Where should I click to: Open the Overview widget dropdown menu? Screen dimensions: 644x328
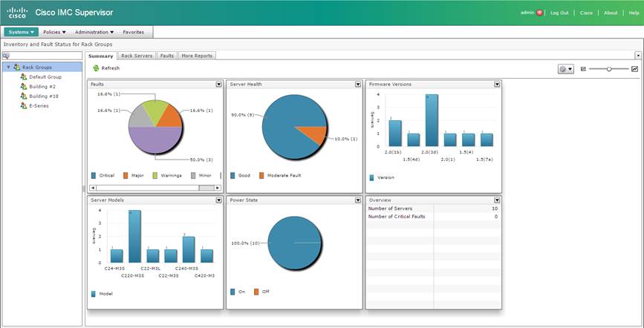point(497,200)
